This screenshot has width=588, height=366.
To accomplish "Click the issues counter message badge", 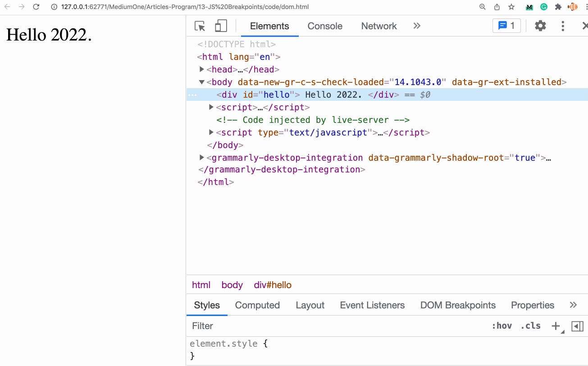I will (x=506, y=26).
